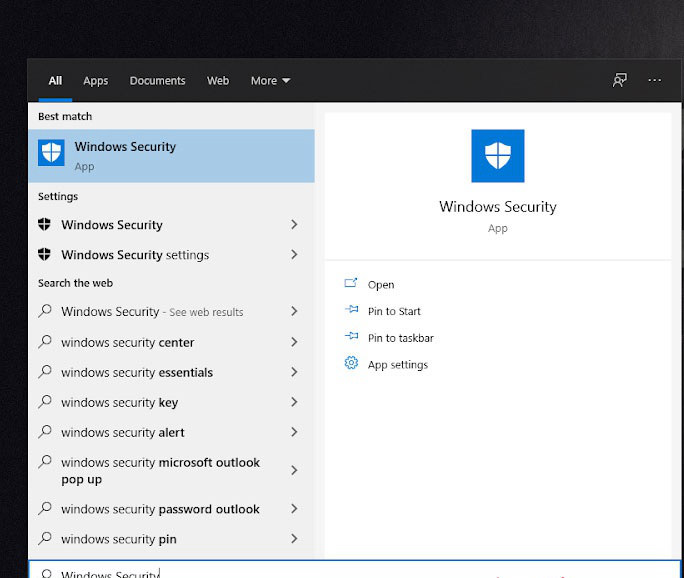
Task: Click the App settings gear icon
Action: point(351,364)
